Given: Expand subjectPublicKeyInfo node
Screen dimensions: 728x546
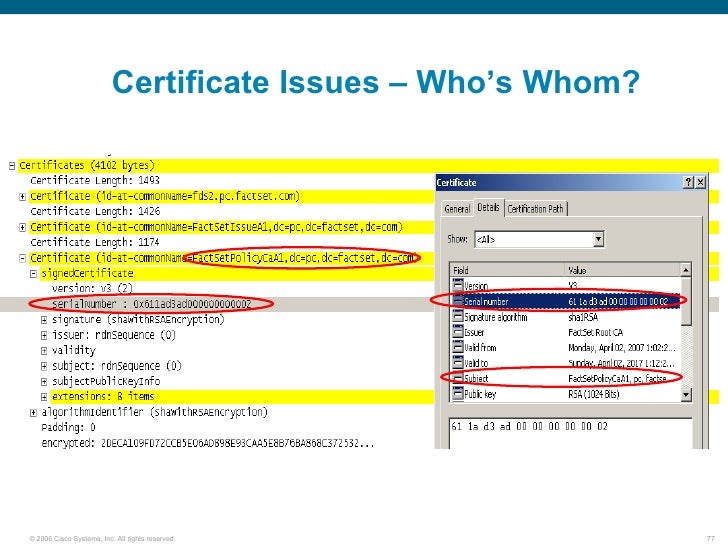Looking at the screenshot, I should 44,382.
